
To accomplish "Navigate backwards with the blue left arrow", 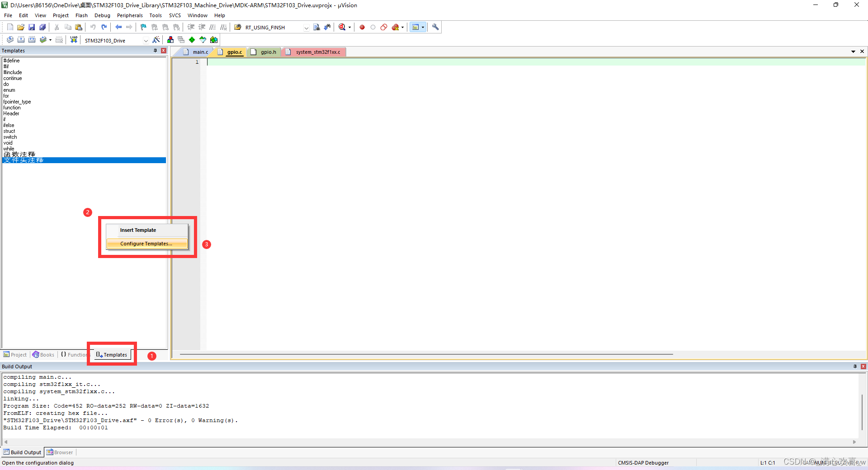I will coord(118,27).
